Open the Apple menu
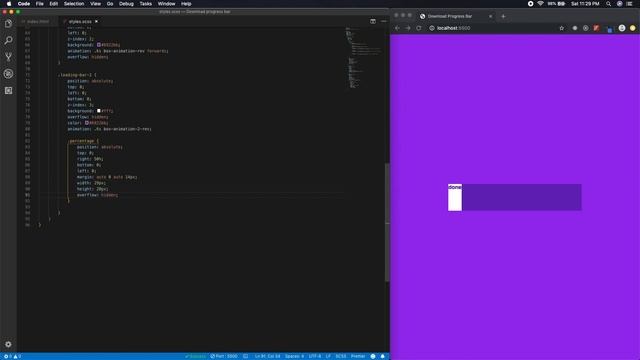This screenshot has width=640, height=360. pos(9,4)
